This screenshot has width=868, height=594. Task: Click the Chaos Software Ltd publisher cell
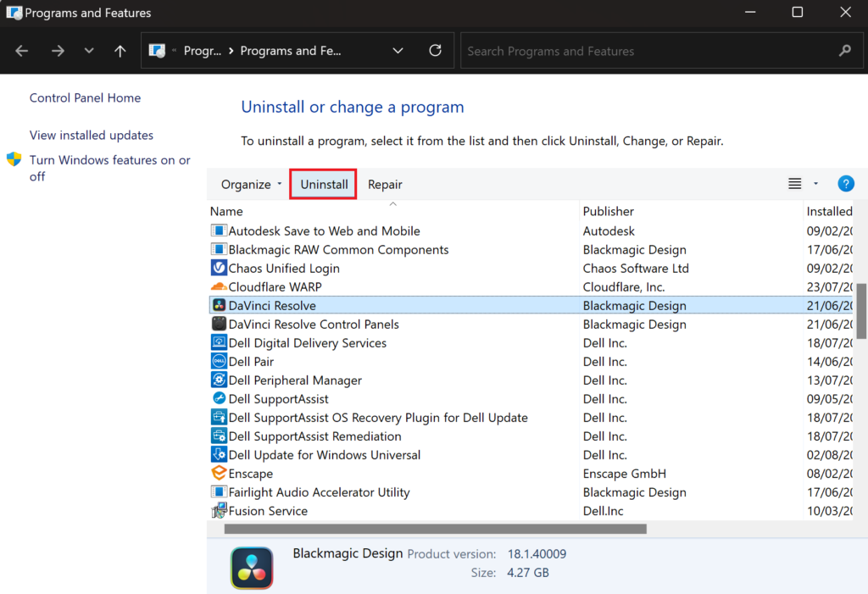636,269
